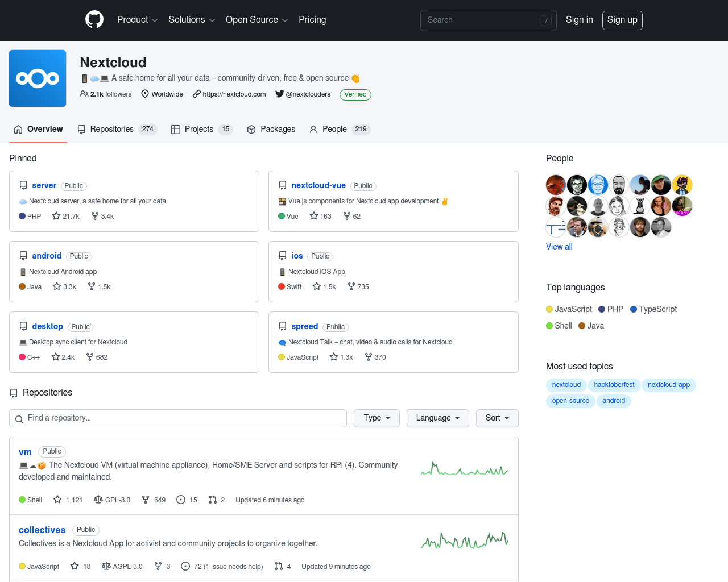Screen dimensions: 728x582
Task: Expand the Open Source menu
Action: [x=257, y=20]
